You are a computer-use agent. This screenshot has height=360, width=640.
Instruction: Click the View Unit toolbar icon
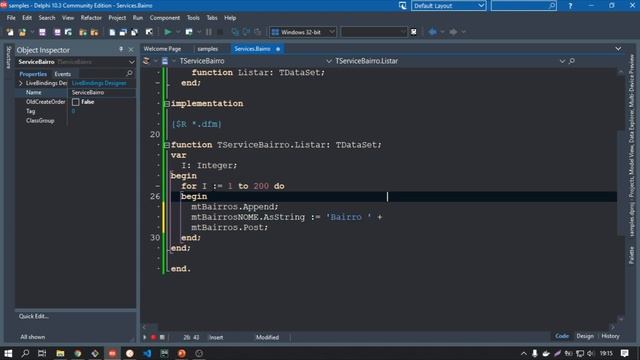(112, 32)
